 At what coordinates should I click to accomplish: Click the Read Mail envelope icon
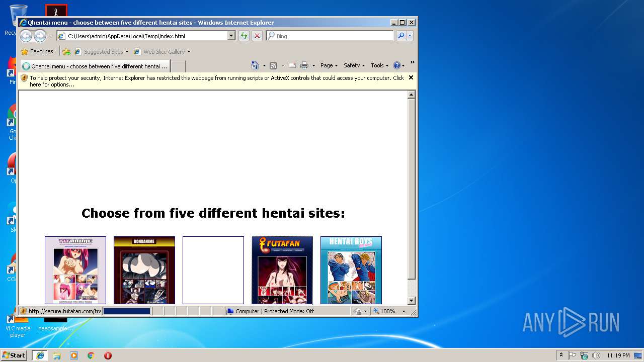click(292, 65)
